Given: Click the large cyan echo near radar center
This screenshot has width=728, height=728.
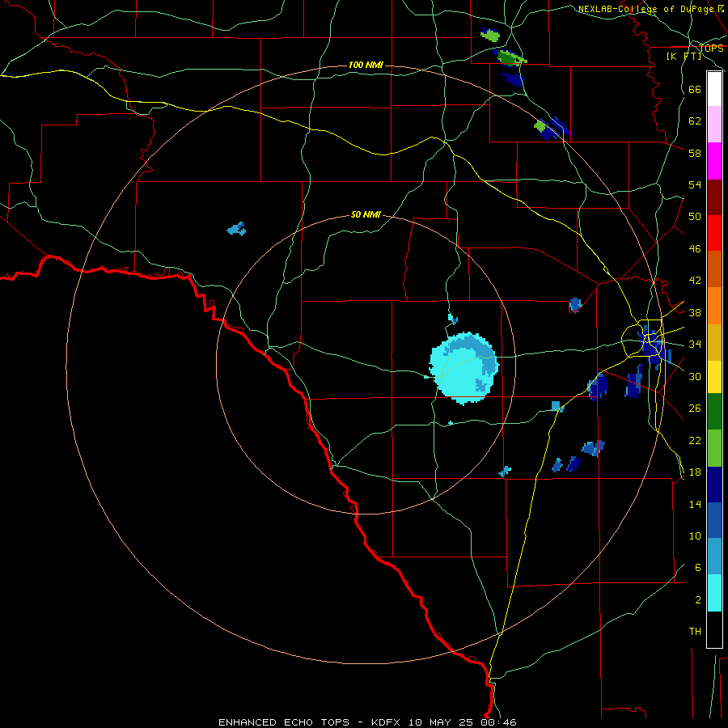Looking at the screenshot, I should 463,369.
